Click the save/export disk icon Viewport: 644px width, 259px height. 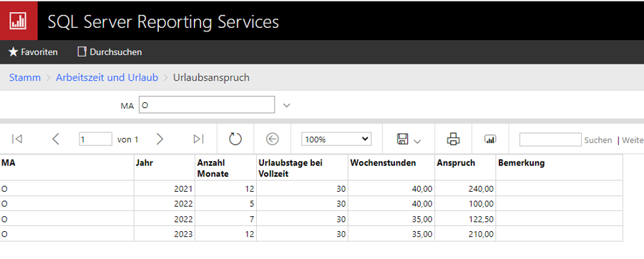[403, 139]
